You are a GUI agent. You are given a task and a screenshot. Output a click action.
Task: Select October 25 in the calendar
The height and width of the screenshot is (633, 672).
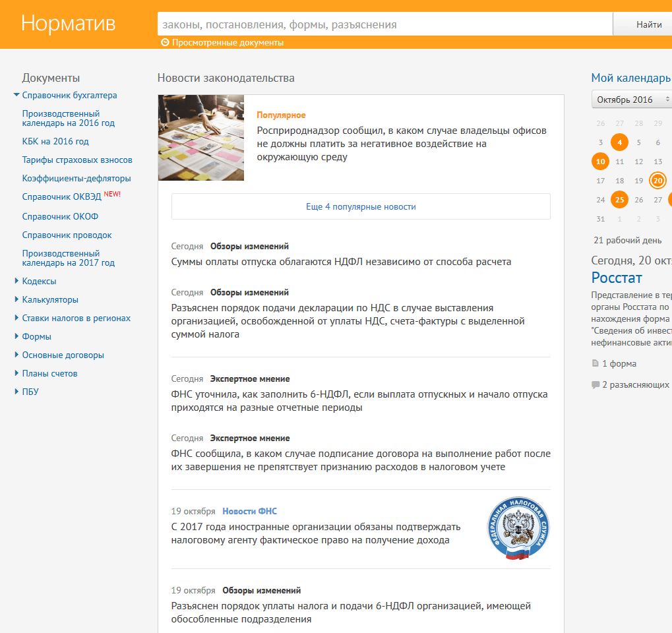tap(619, 200)
